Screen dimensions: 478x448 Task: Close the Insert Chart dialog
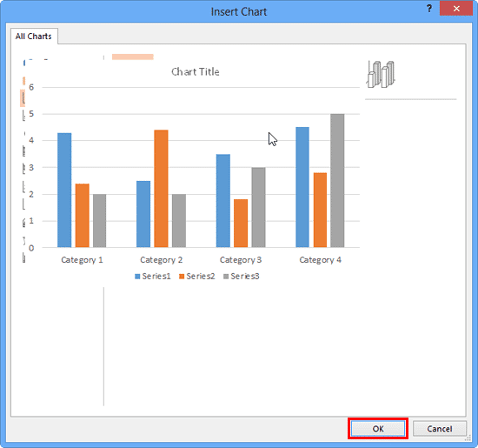pyautogui.click(x=456, y=9)
